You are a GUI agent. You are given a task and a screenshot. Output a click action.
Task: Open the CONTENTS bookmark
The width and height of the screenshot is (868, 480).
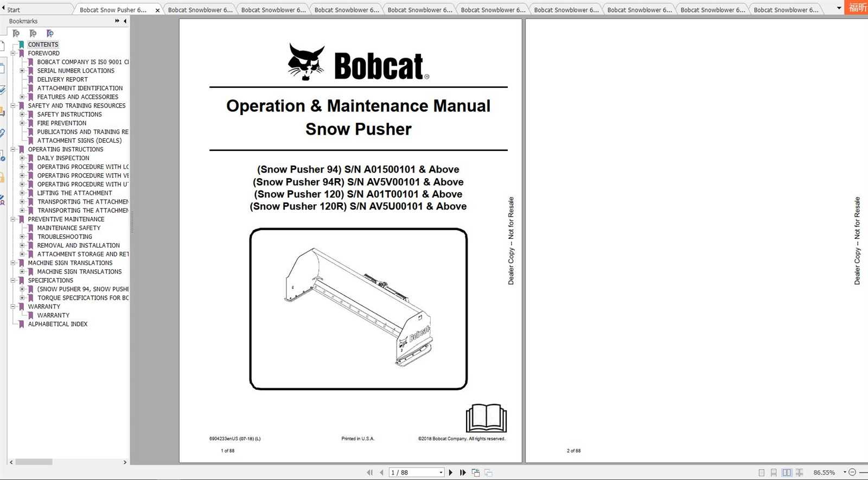(43, 45)
